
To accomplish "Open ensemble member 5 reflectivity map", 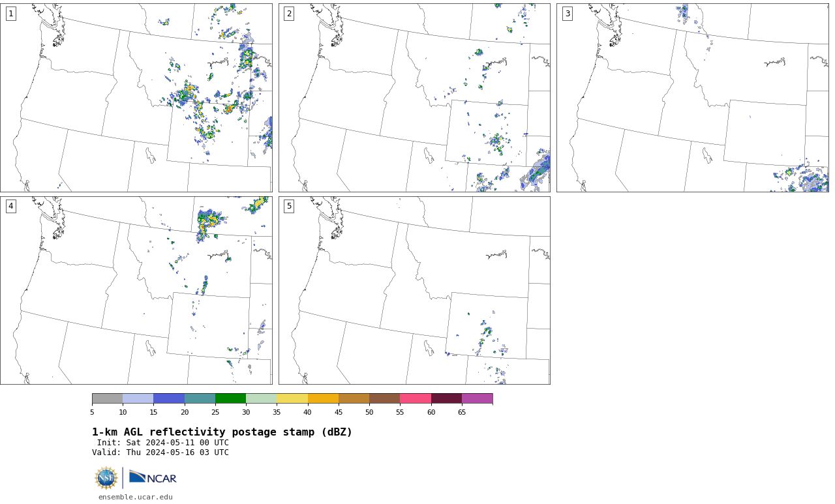I will pyautogui.click(x=414, y=291).
